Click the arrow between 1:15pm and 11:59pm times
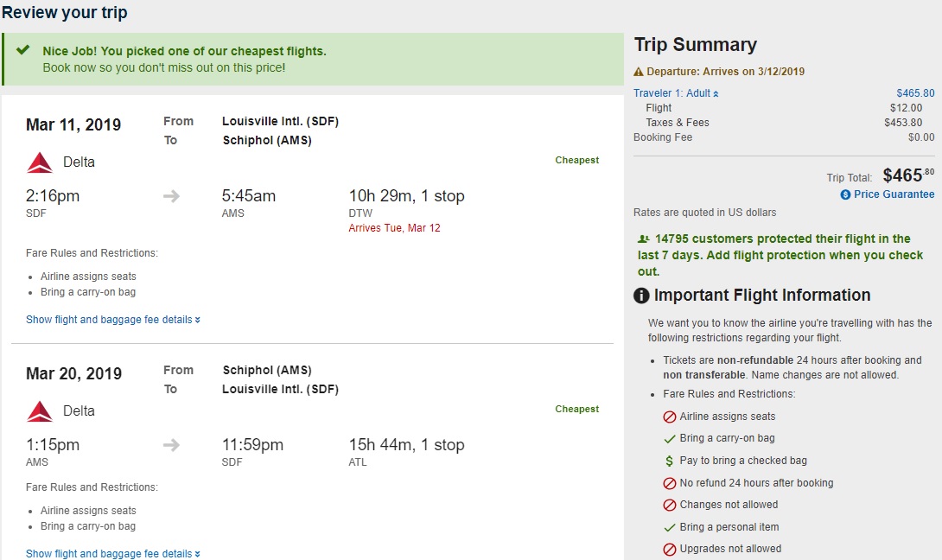Image resolution: width=942 pixels, height=560 pixels. [x=172, y=445]
